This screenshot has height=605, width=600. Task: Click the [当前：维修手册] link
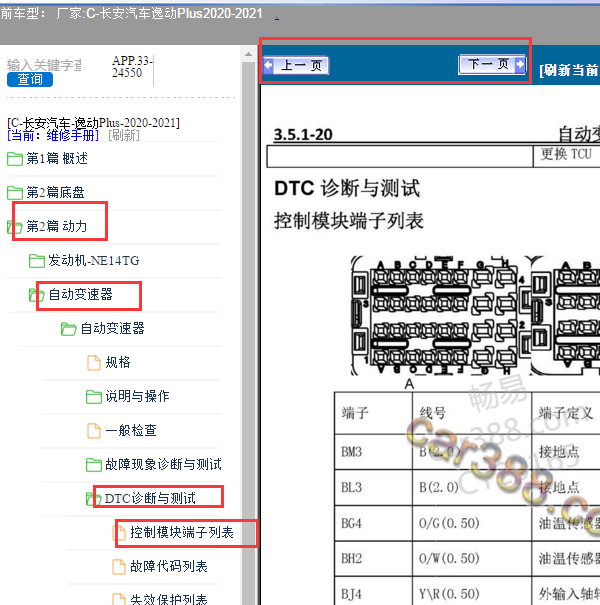coord(53,135)
